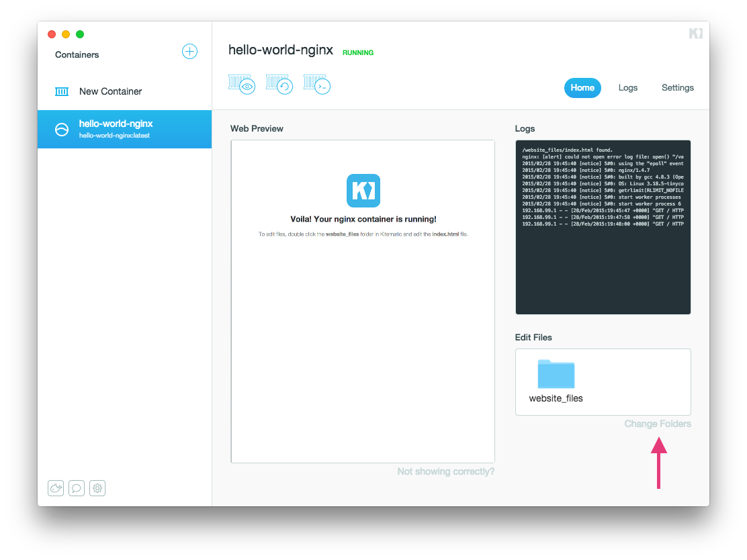Restart the container using the restart icon

(x=280, y=85)
